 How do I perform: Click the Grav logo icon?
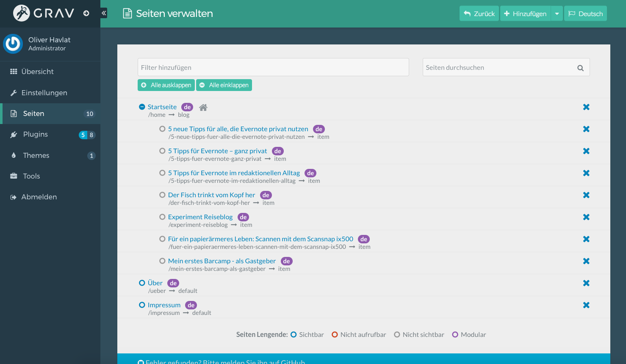coord(22,13)
